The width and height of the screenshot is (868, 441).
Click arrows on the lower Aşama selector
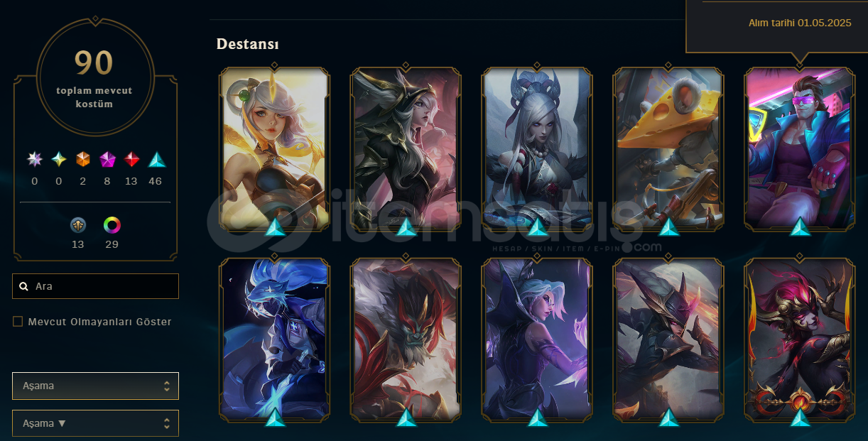tap(167, 423)
